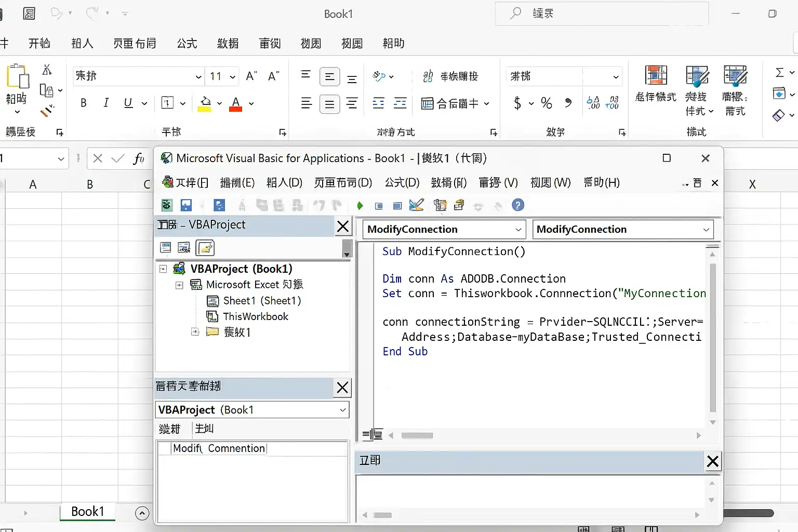798x532 pixels.
Task: Open the (H) help menu in VBA editor
Action: (x=602, y=183)
